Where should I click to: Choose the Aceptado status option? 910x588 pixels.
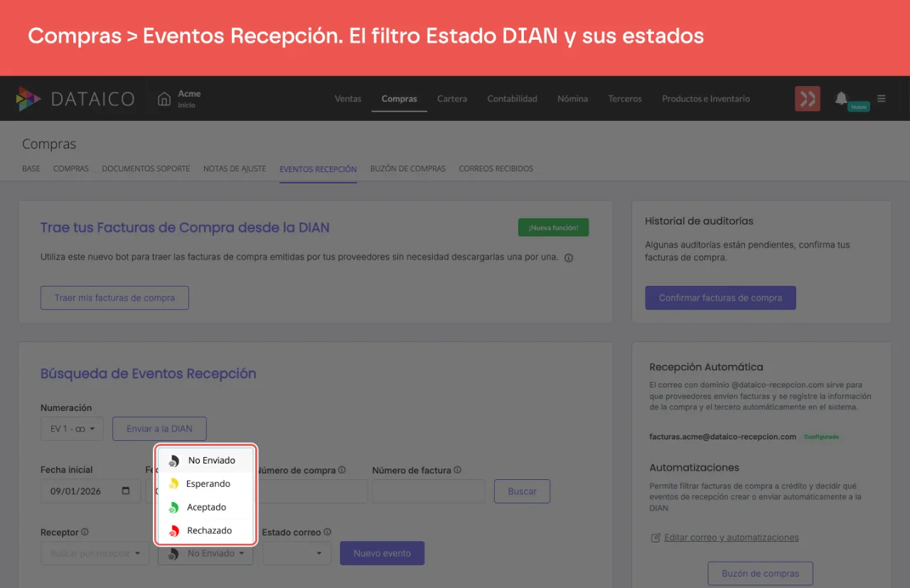pyautogui.click(x=205, y=507)
